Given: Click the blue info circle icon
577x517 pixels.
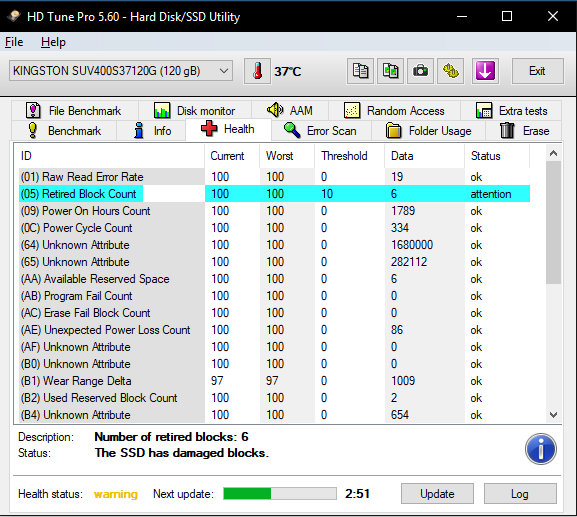Looking at the screenshot, I should click(x=541, y=449).
